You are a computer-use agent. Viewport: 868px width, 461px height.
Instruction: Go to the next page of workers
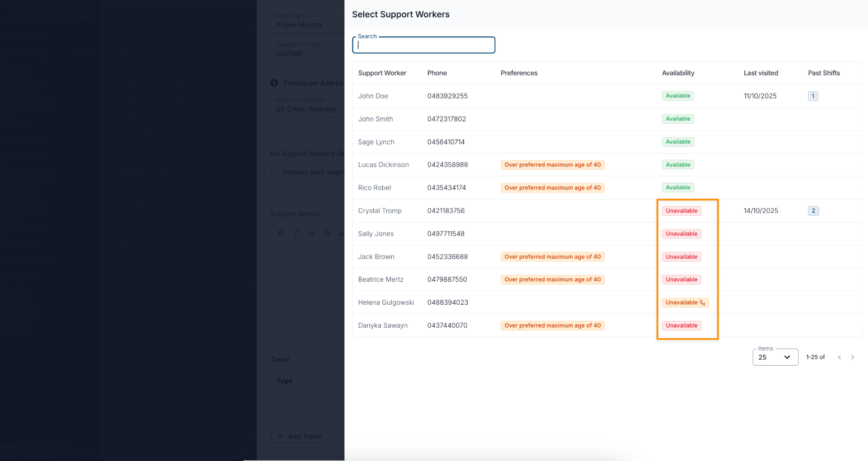pos(852,357)
